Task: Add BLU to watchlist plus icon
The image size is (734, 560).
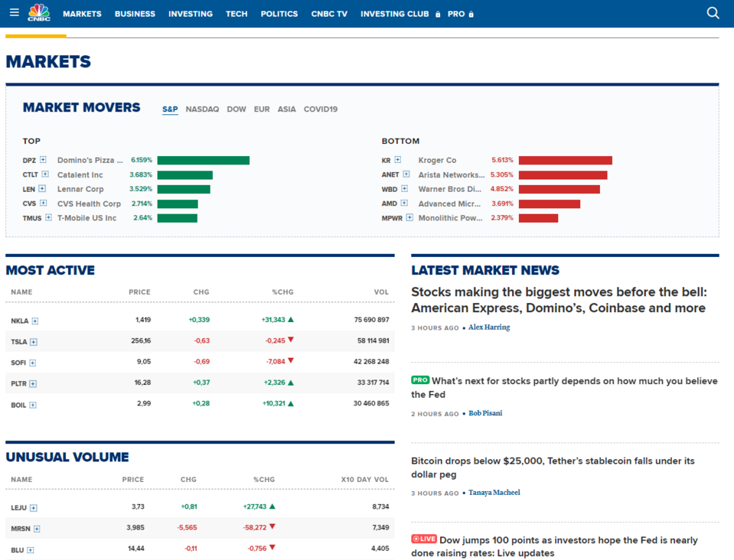Action: coord(31,550)
